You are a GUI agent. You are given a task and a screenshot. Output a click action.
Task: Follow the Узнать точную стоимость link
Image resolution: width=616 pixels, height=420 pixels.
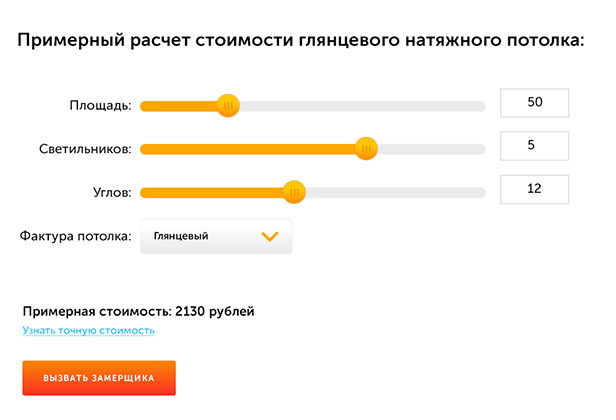[x=88, y=330]
